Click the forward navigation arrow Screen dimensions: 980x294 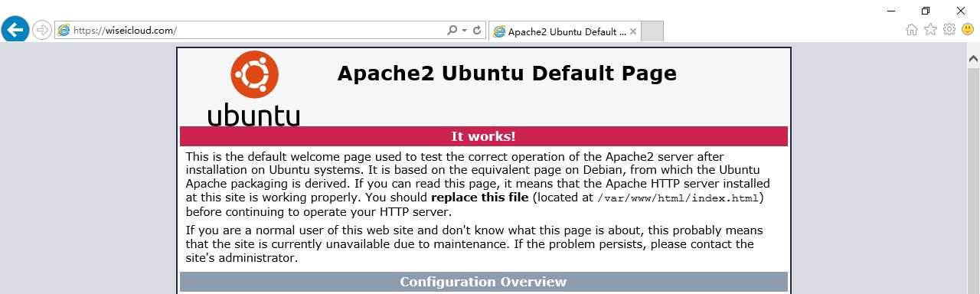coord(41,31)
